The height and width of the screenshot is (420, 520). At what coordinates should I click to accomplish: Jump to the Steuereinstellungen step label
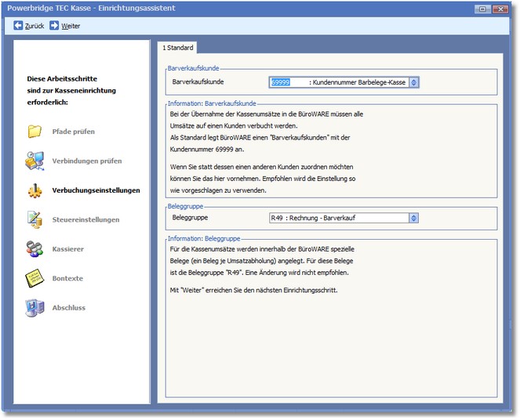pos(85,219)
